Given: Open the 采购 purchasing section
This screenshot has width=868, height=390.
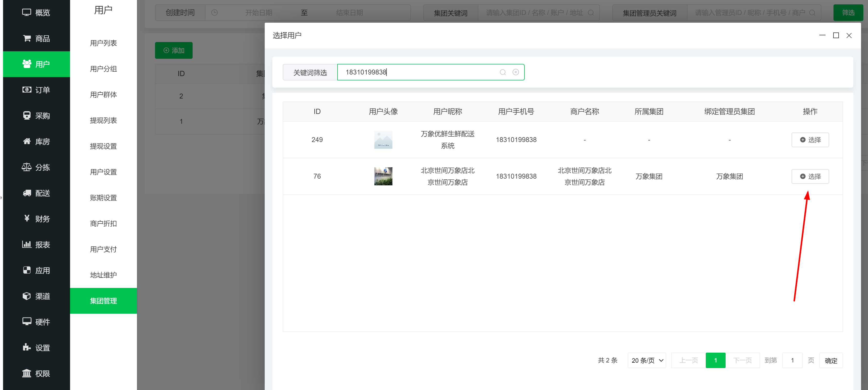Looking at the screenshot, I should click(x=36, y=116).
